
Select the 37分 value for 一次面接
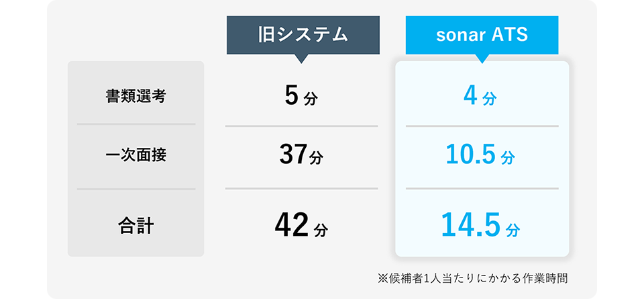pyautogui.click(x=301, y=156)
